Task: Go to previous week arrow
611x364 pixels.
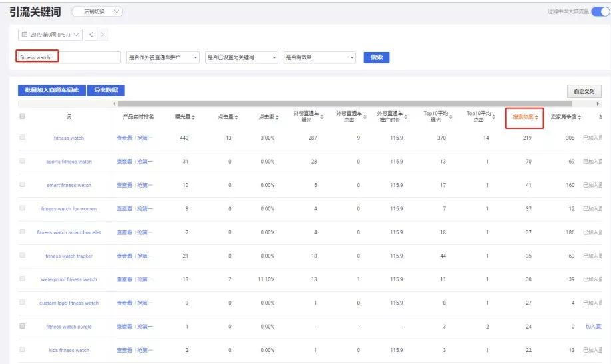Action: [x=91, y=35]
